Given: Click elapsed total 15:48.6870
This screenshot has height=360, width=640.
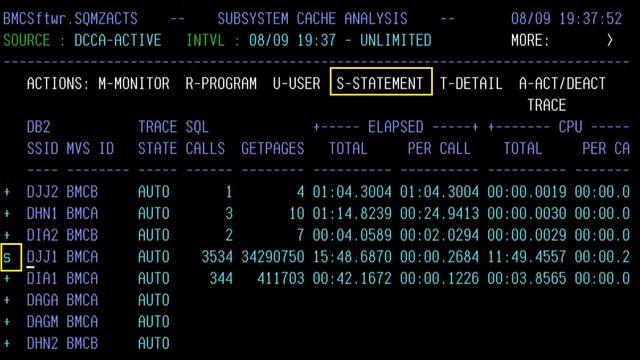Looking at the screenshot, I should (x=352, y=257).
